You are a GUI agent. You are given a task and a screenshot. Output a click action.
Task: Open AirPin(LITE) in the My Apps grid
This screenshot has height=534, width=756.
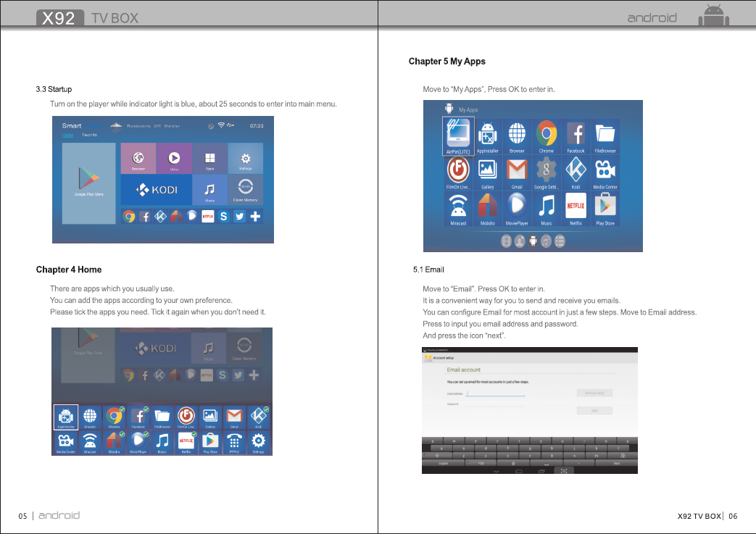[x=458, y=136]
